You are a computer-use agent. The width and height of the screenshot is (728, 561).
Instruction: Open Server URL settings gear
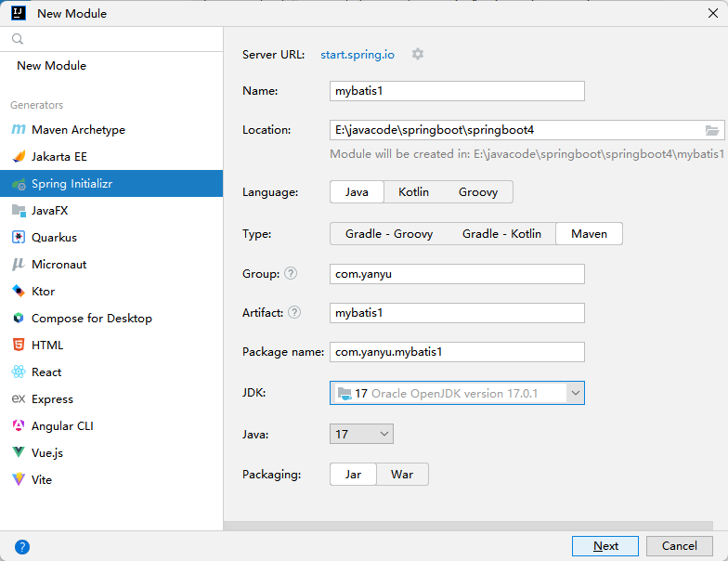coord(418,54)
